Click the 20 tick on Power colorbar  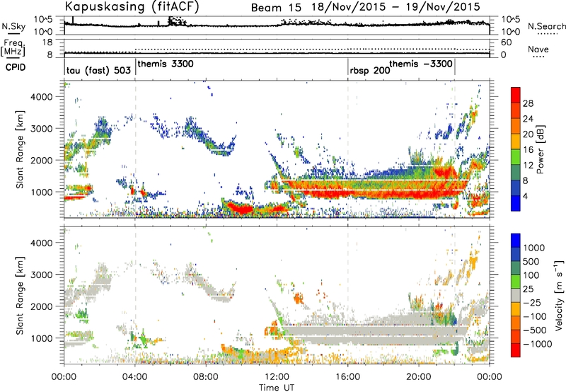(528, 134)
